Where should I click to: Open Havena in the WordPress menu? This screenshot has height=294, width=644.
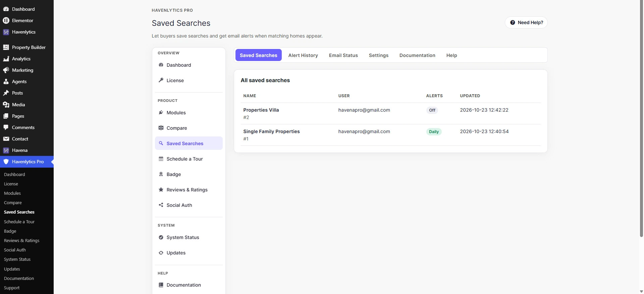coord(27,150)
